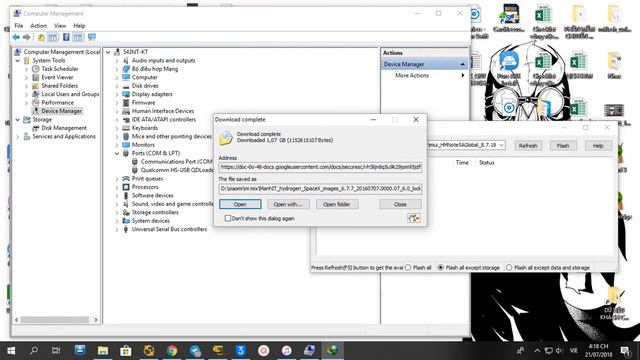Open Task View on the taskbar
Image resolution: width=640 pixels, height=360 pixels.
pos(56,351)
